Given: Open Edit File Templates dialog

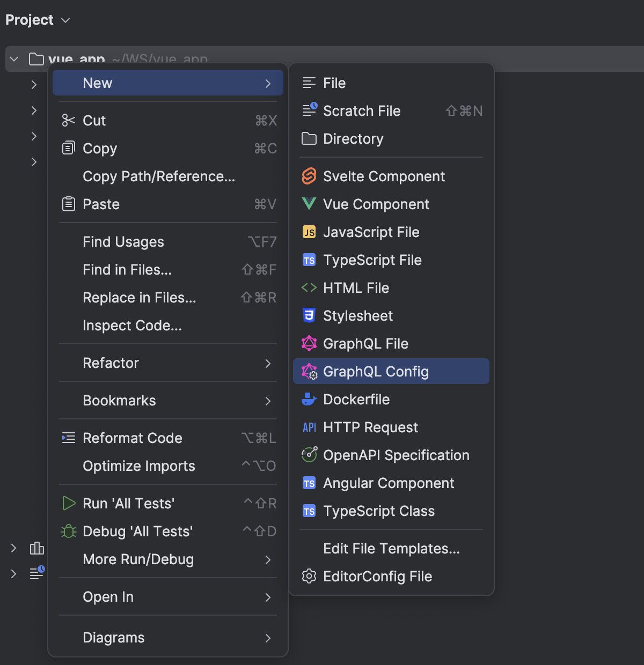Looking at the screenshot, I should pos(391,548).
